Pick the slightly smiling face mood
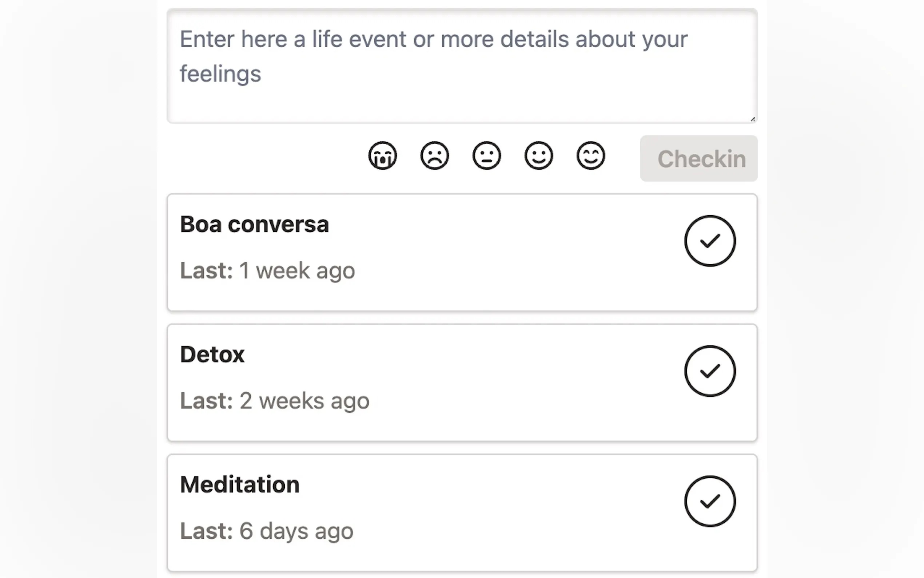Screen dimensions: 924x578 [539, 155]
